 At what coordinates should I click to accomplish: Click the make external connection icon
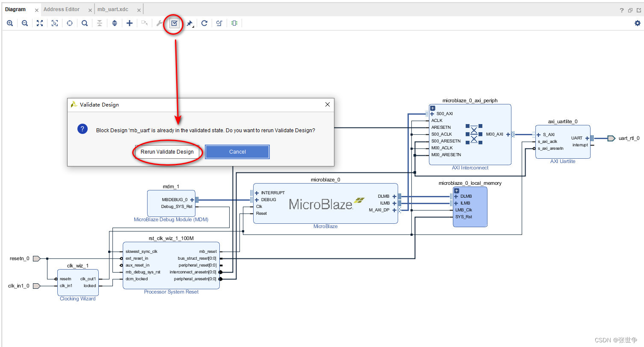click(x=145, y=23)
